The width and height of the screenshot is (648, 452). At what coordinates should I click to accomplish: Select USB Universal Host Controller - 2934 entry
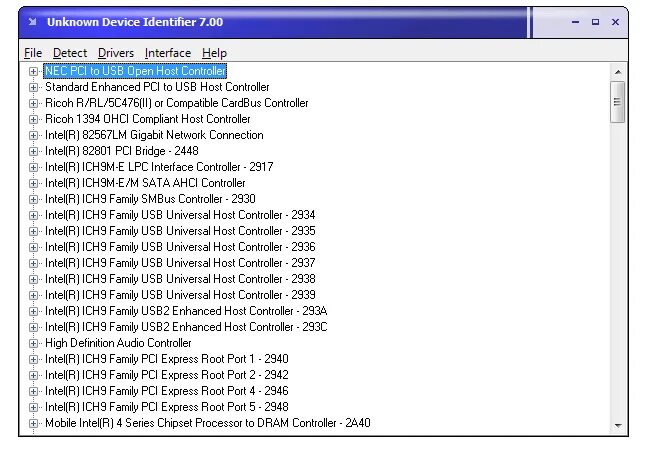[180, 215]
